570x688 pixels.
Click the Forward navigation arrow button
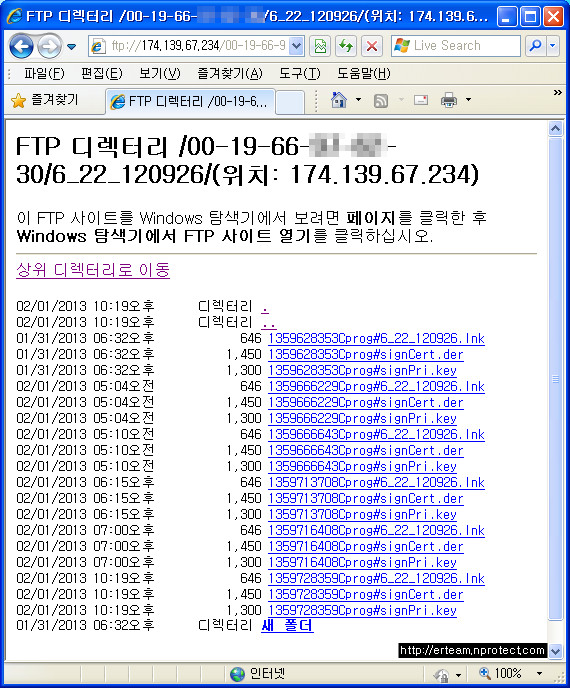(49, 46)
